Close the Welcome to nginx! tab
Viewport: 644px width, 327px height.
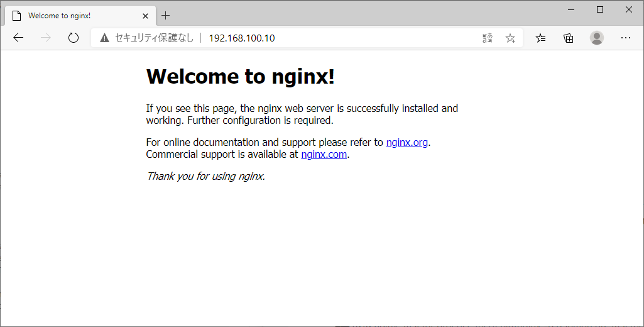click(x=145, y=16)
